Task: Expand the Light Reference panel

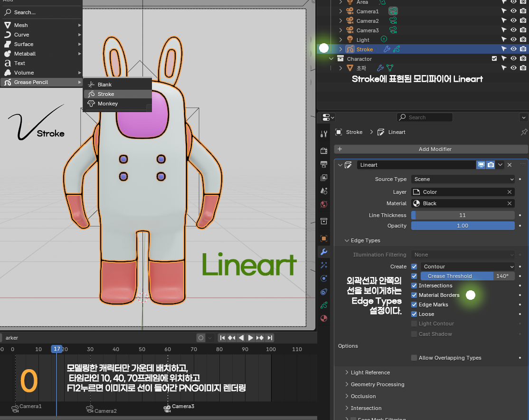Action: (370, 372)
